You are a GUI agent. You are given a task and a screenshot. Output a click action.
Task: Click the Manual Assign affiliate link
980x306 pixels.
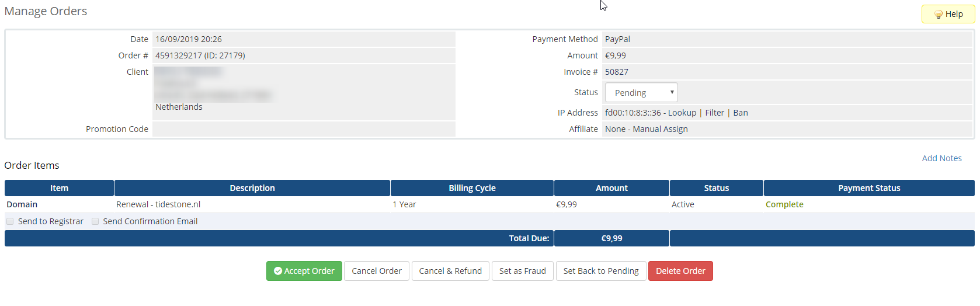click(660, 129)
